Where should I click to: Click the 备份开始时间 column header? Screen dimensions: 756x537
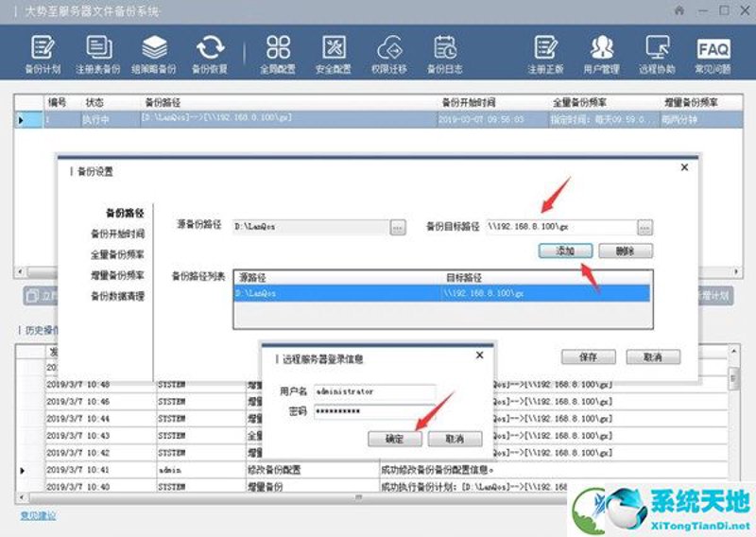(492, 102)
